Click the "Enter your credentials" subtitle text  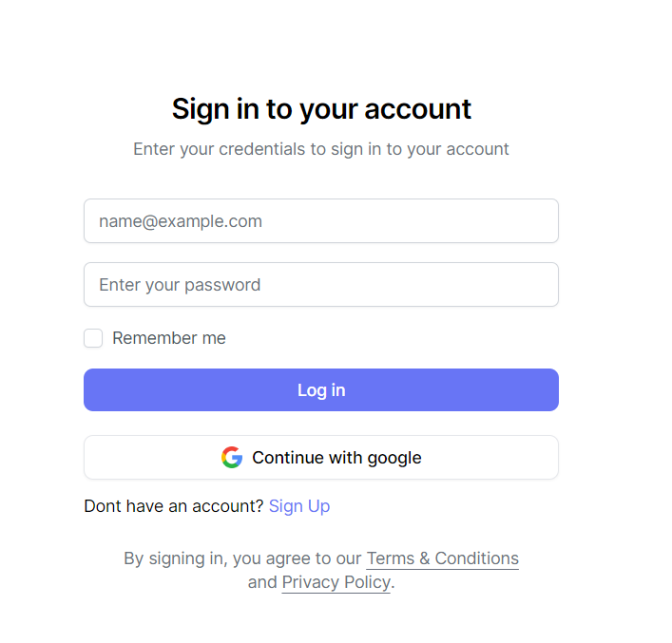click(321, 149)
